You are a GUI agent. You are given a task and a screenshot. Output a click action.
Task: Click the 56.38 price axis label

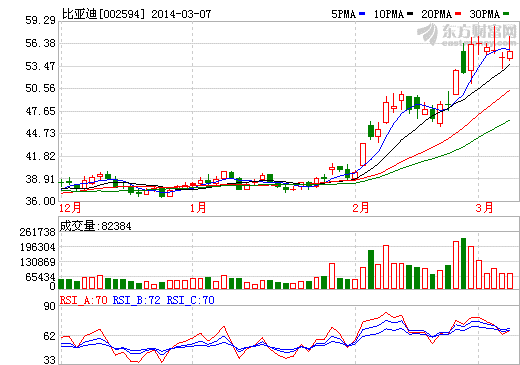click(40, 43)
